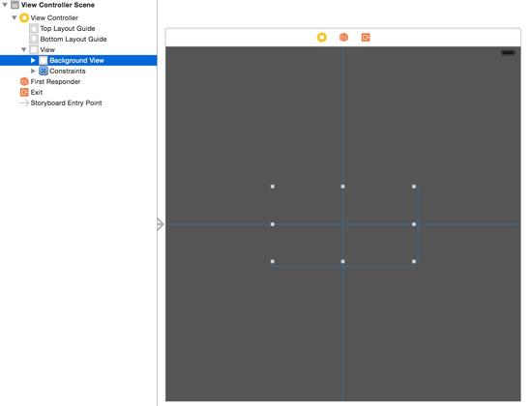Select Storyboard Entry Point item
This screenshot has width=532, height=406.
(66, 102)
